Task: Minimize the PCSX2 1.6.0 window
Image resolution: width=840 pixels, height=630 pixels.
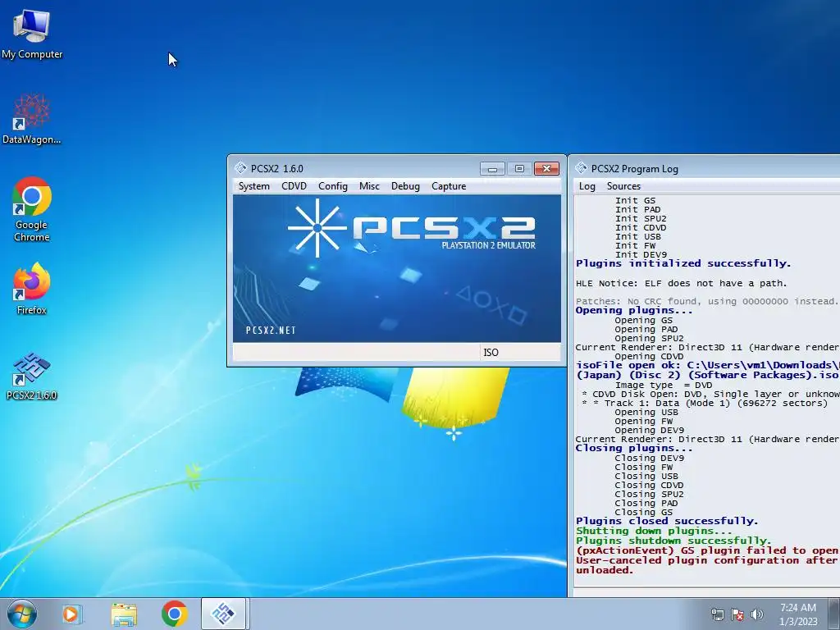Action: pyautogui.click(x=492, y=169)
